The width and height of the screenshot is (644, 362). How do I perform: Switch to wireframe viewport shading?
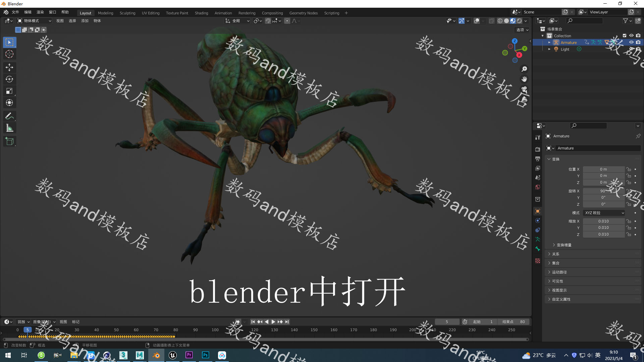500,21
